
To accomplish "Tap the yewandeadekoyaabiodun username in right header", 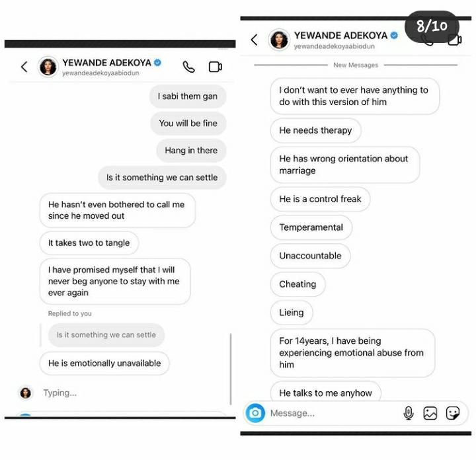I will click(335, 46).
